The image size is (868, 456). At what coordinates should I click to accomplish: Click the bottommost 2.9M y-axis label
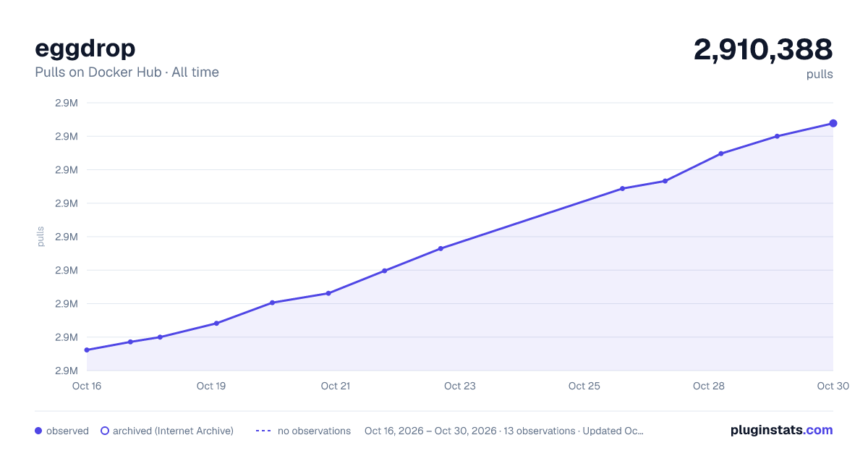point(67,371)
